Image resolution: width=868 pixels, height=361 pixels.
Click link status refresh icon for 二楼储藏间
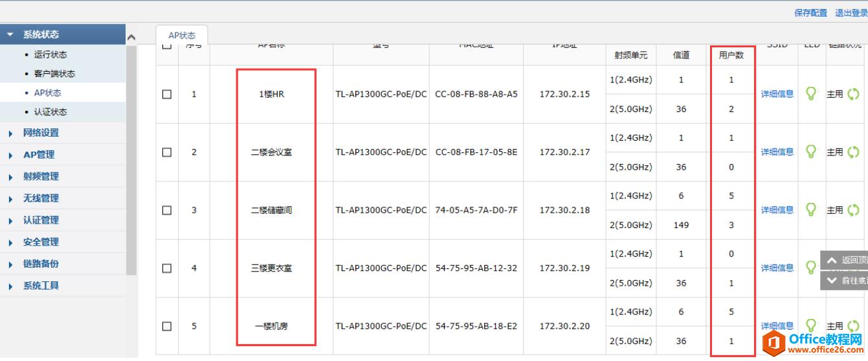(853, 210)
